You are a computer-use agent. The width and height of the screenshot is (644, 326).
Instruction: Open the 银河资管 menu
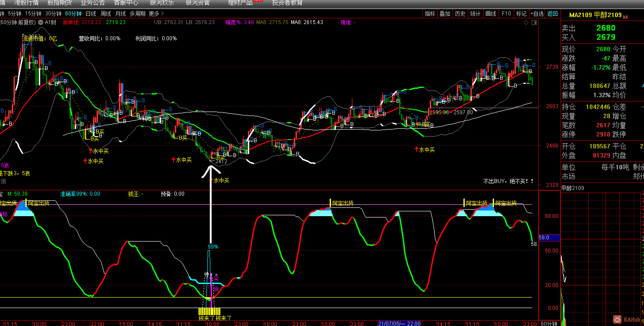point(198,3)
